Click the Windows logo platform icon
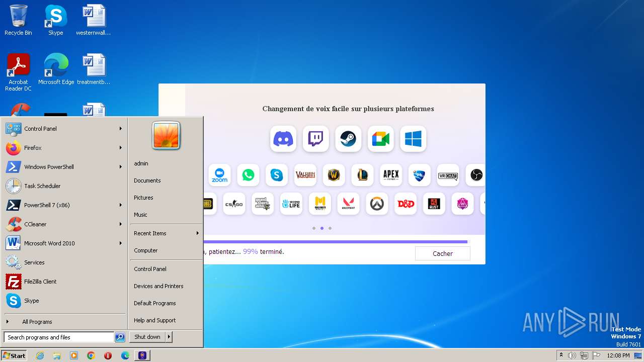 (x=413, y=139)
